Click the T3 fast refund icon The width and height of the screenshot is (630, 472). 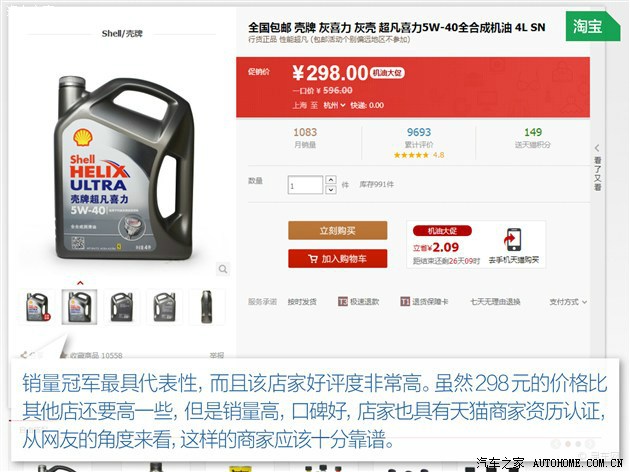pyautogui.click(x=342, y=302)
